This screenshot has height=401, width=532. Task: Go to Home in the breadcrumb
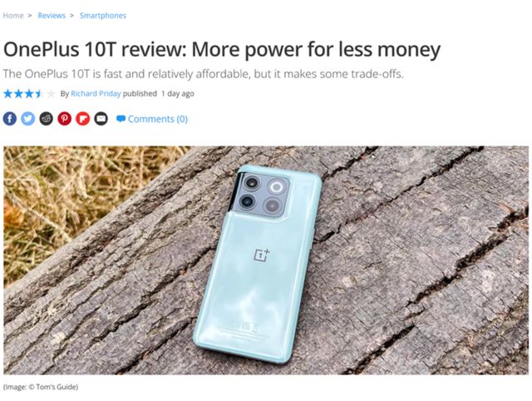click(x=13, y=16)
